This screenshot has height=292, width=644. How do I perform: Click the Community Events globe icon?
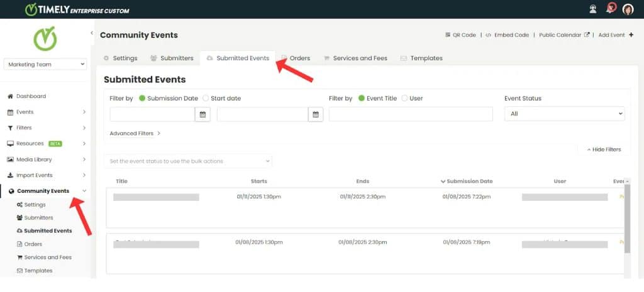(11, 191)
